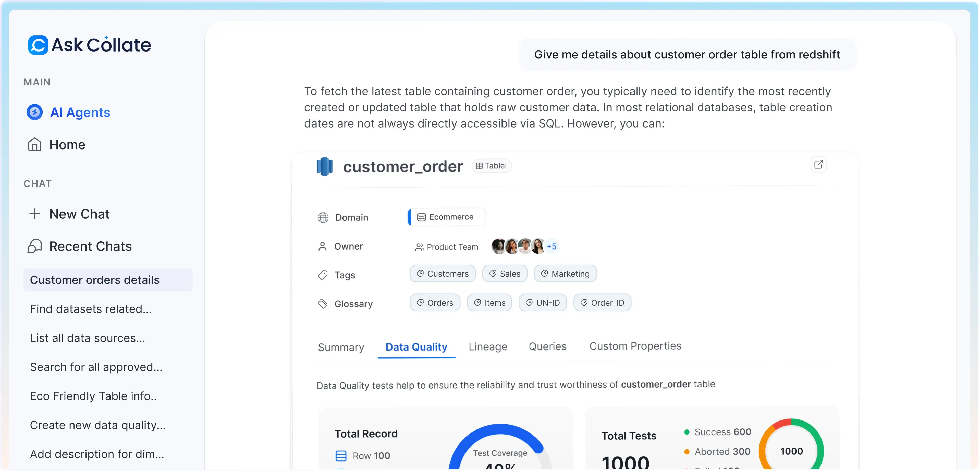Open the Summary tab
Viewport: 980px width, 471px height.
[341, 347]
